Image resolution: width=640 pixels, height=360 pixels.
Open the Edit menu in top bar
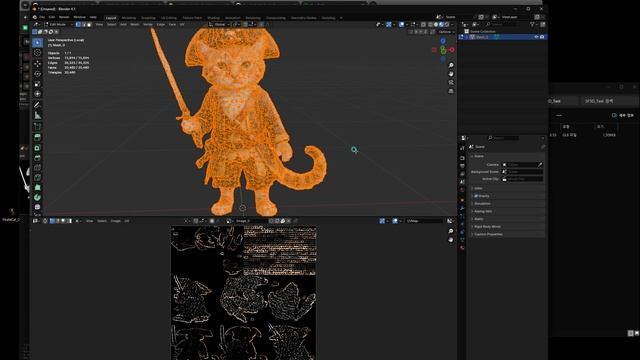(x=52, y=17)
